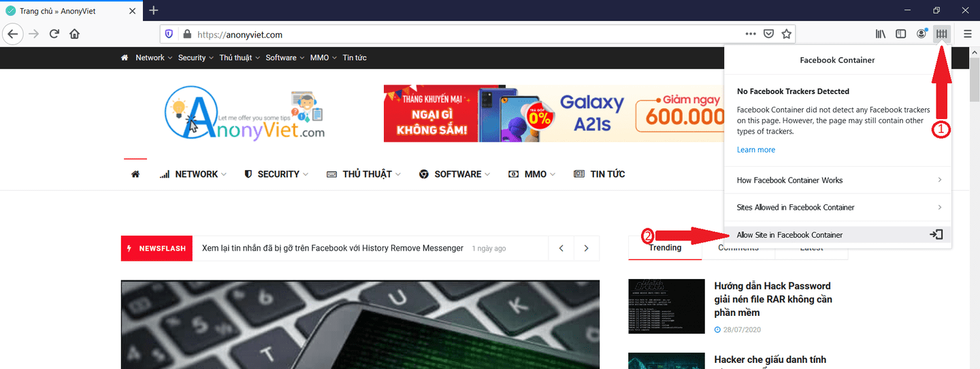Show sidebars icon in toolbar

coord(901,34)
